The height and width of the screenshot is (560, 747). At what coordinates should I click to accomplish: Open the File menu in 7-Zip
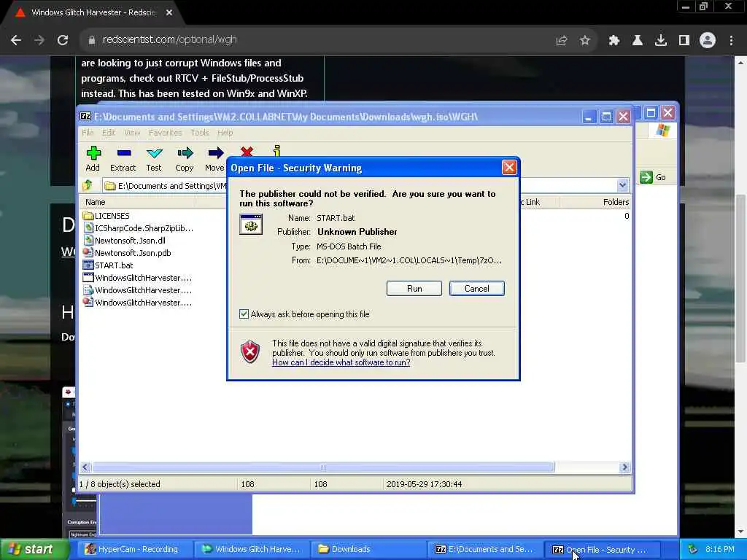tap(88, 133)
